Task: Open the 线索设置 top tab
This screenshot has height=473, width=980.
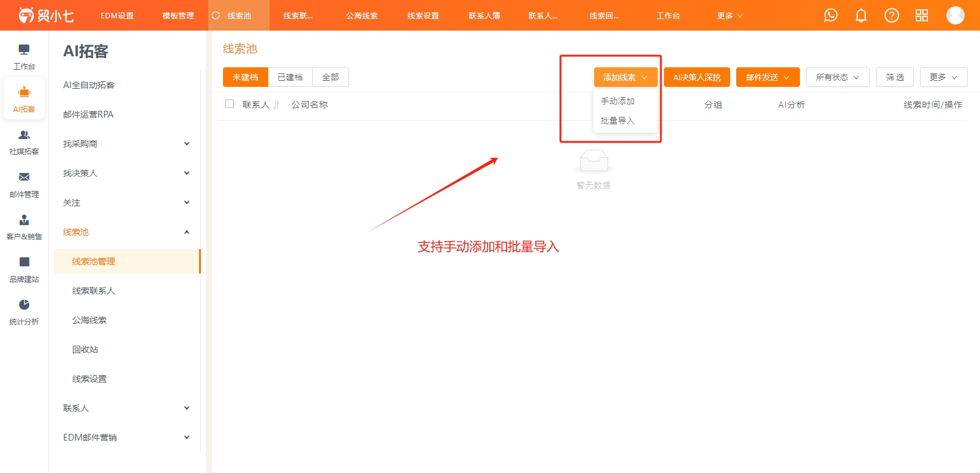Action: [x=423, y=15]
